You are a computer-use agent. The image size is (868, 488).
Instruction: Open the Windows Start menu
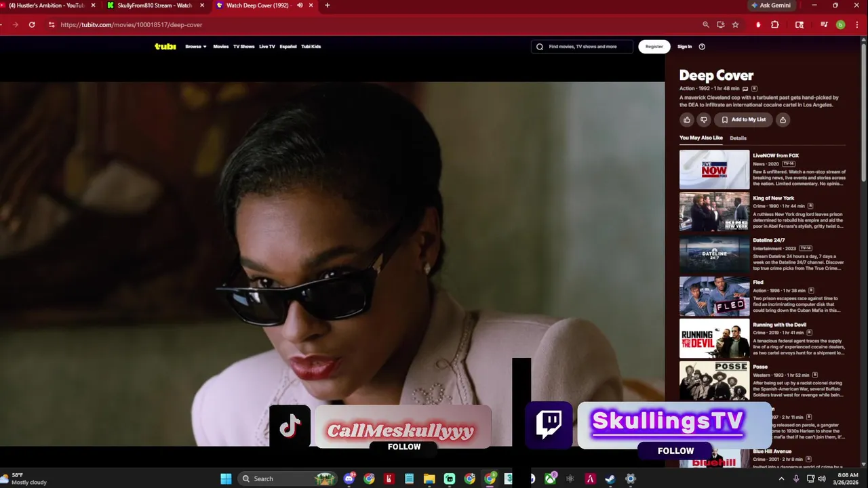(226, 479)
